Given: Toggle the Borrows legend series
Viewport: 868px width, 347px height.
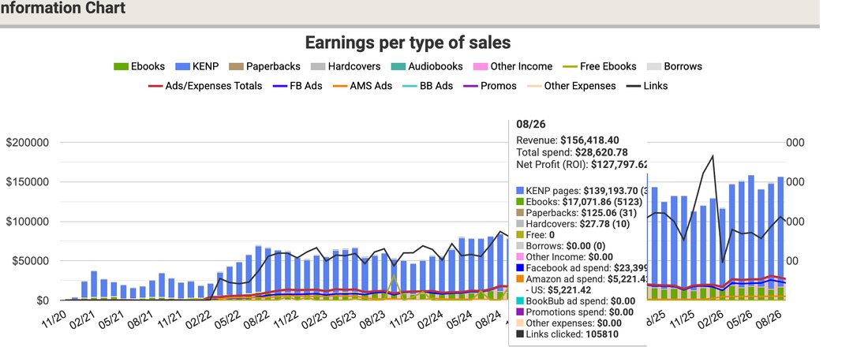Looking at the screenshot, I should click(x=674, y=66).
